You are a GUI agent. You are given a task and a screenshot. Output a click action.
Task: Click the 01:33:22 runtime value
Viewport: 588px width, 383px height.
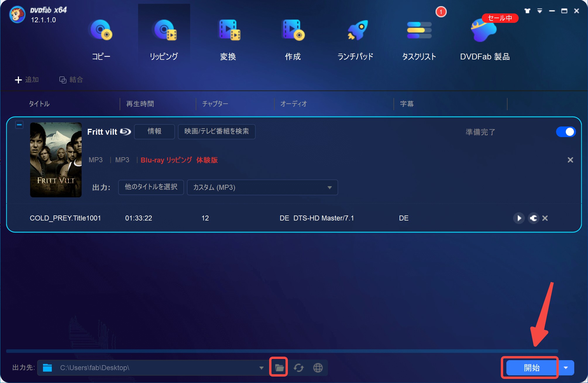point(139,218)
